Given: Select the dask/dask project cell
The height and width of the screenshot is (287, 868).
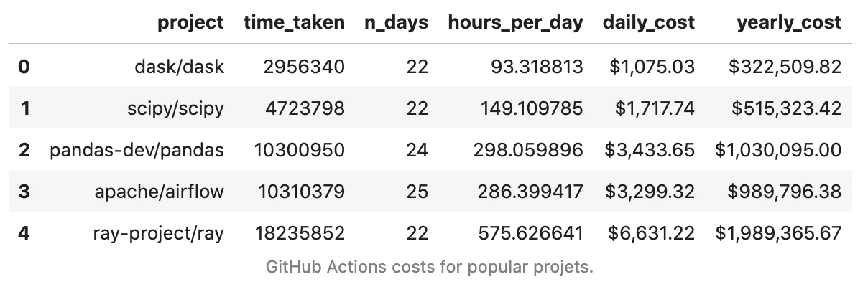Looking at the screenshot, I should (x=180, y=67).
